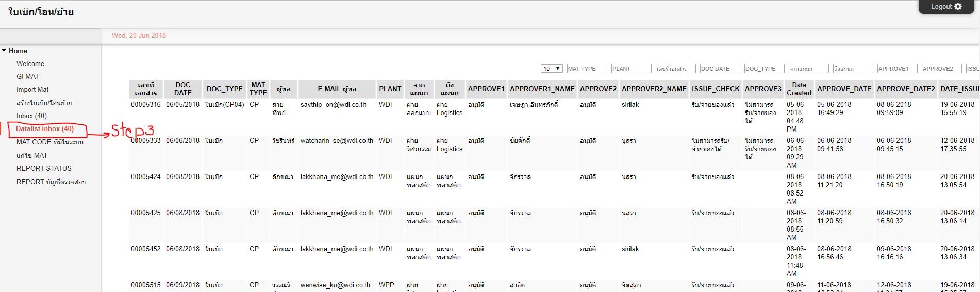Select document number 00005316 cell
This screenshot has width=980, height=292.
pos(146,104)
